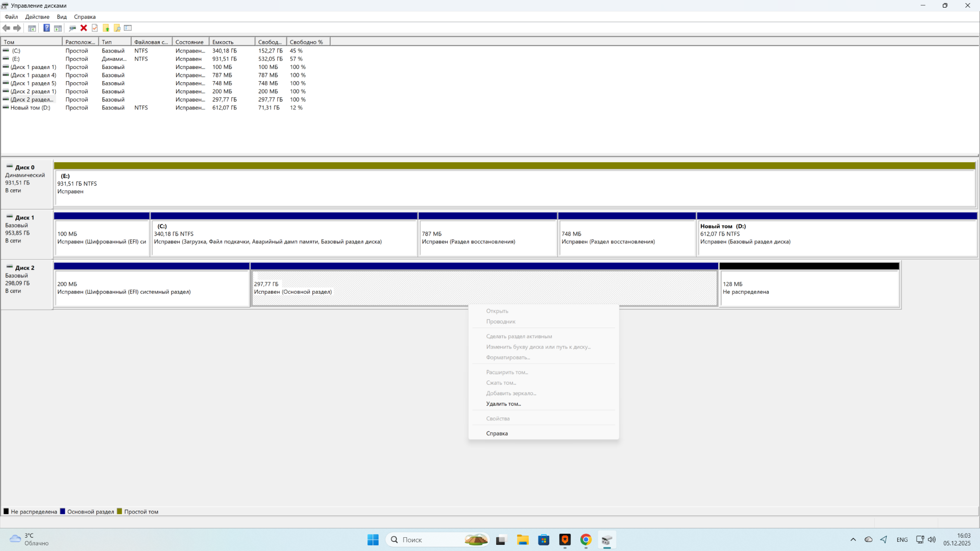
Task: Expand hidden system tray icons chevron
Action: click(x=853, y=540)
